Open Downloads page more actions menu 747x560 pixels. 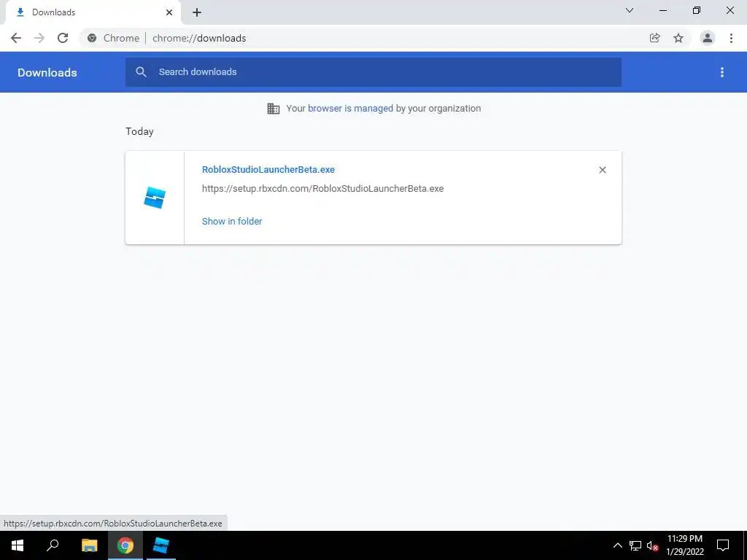tap(722, 72)
